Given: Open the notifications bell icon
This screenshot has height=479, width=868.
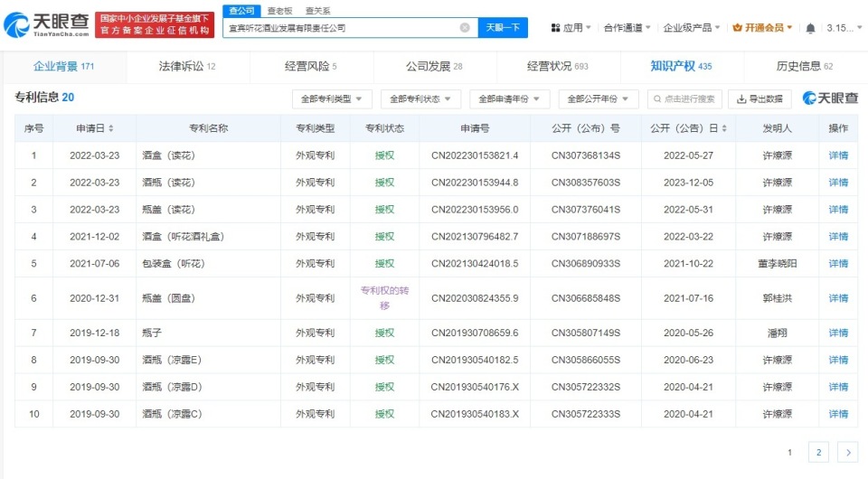Looking at the screenshot, I should [810, 28].
